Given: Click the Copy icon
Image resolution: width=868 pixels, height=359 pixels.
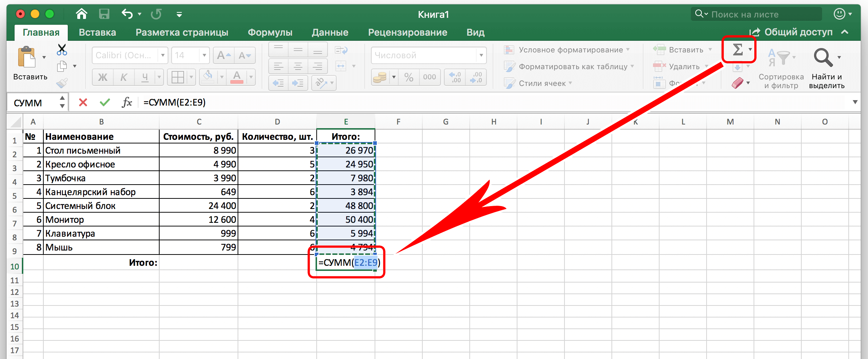Looking at the screenshot, I should tap(62, 66).
